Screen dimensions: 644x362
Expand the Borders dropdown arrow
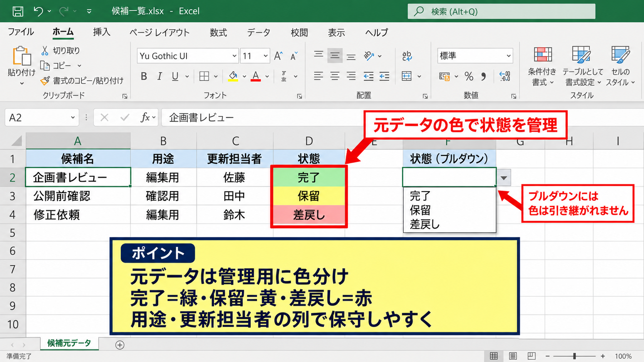216,77
